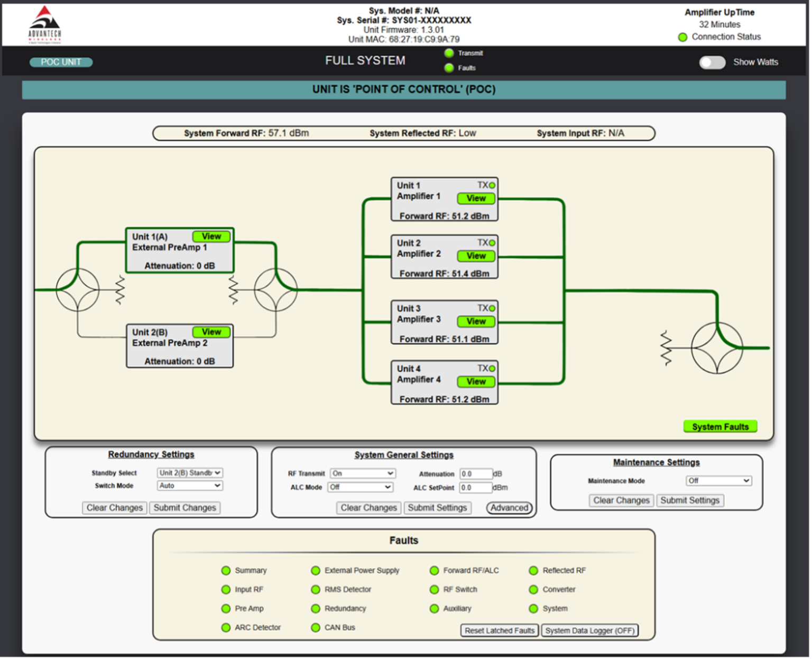
Task: Click the Connection Status indicator light
Action: point(682,37)
